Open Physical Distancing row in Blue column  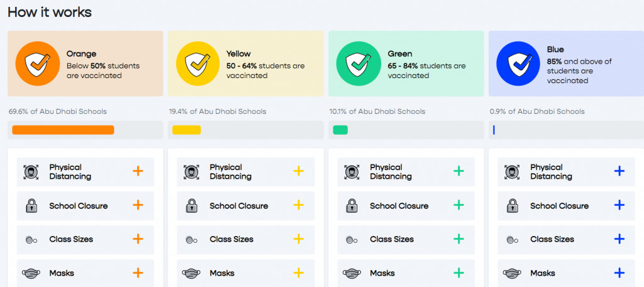tap(566, 172)
